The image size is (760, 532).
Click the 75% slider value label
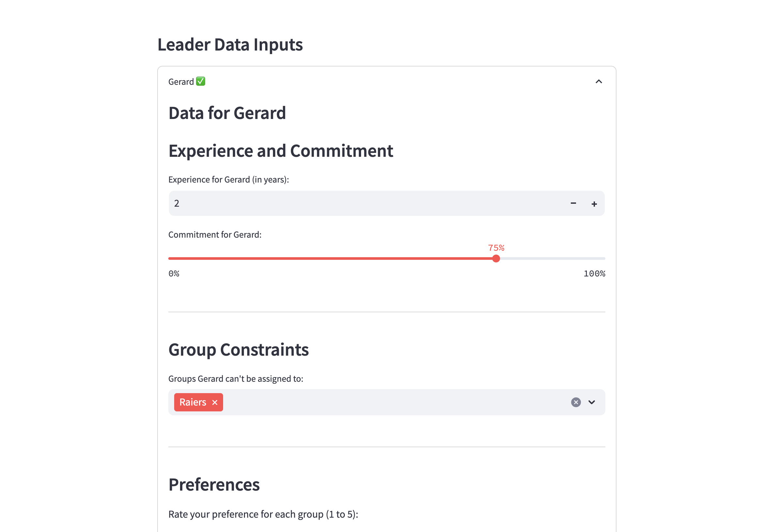pos(496,248)
